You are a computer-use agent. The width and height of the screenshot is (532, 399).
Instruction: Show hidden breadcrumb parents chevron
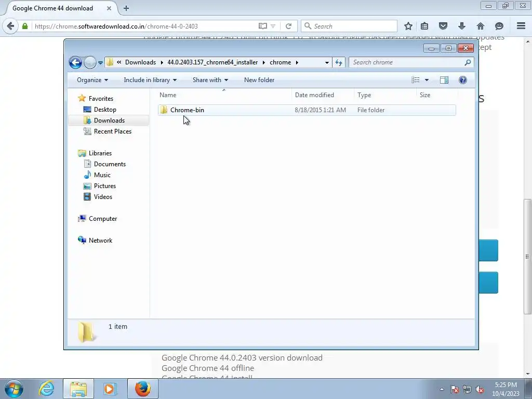(119, 62)
